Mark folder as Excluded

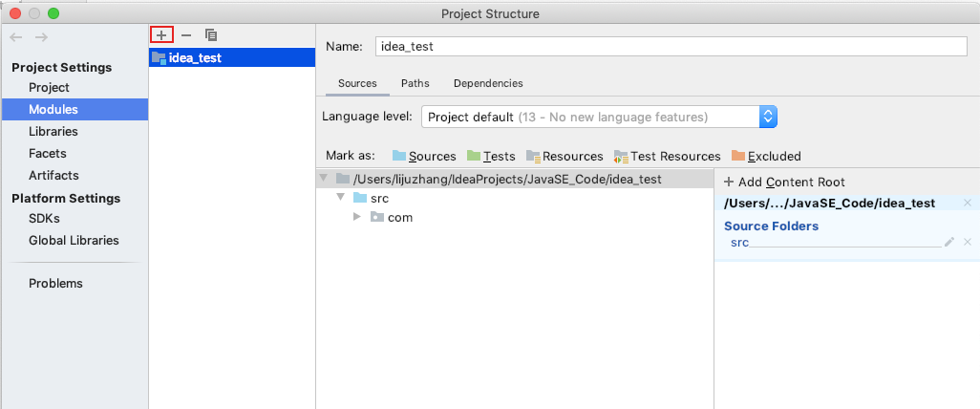[x=766, y=156]
